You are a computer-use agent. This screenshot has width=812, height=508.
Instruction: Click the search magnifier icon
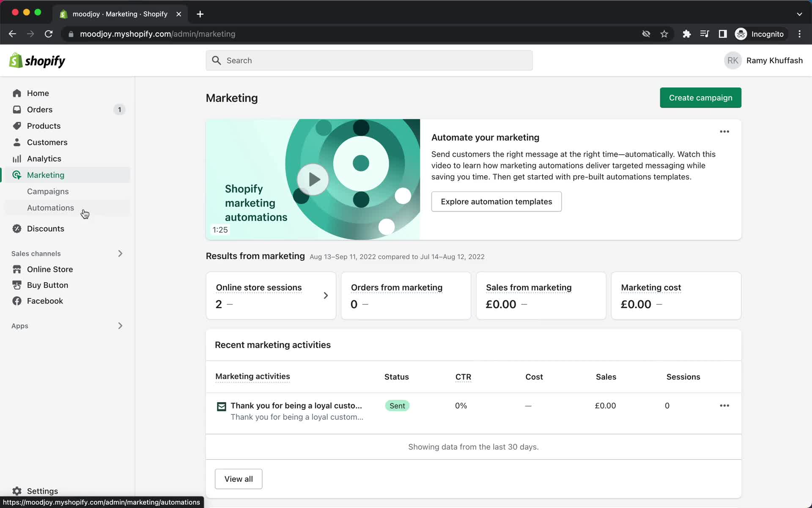click(x=217, y=61)
